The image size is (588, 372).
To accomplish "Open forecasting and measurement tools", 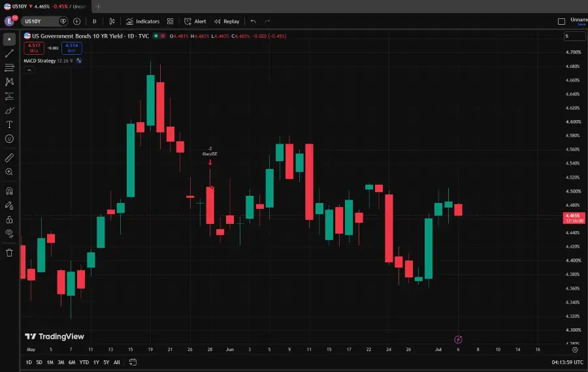I will click(x=9, y=97).
